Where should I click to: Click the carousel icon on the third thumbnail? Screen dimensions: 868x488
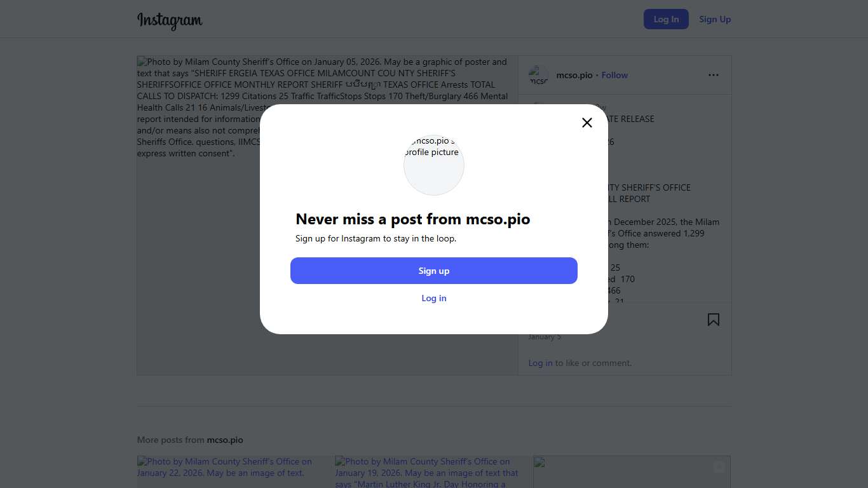(719, 467)
